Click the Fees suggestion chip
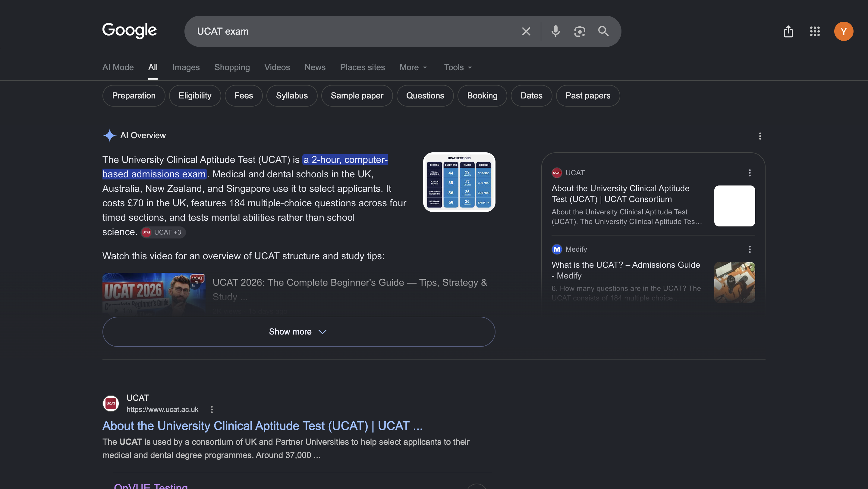Image resolution: width=868 pixels, height=489 pixels. tap(244, 95)
